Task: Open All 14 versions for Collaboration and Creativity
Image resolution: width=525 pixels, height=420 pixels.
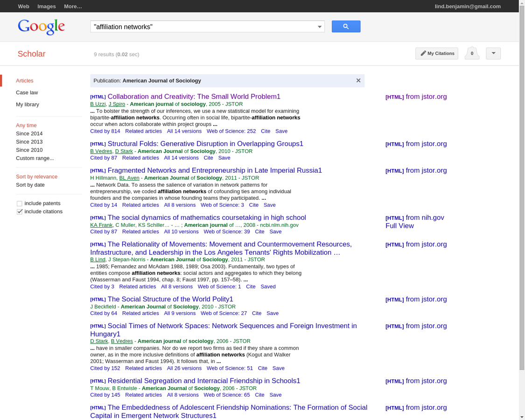Action: point(184,131)
